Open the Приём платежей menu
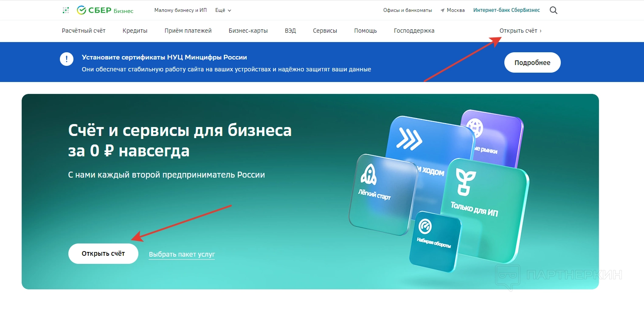644x314 pixels. point(188,31)
